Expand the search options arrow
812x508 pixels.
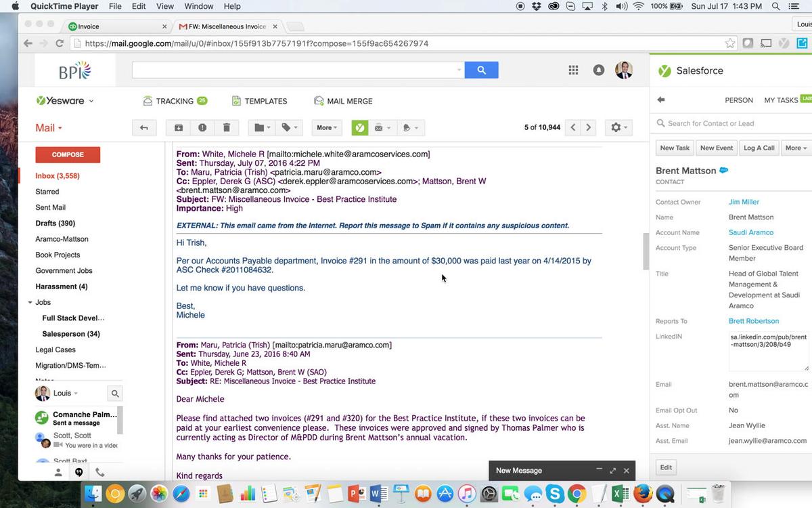(459, 70)
